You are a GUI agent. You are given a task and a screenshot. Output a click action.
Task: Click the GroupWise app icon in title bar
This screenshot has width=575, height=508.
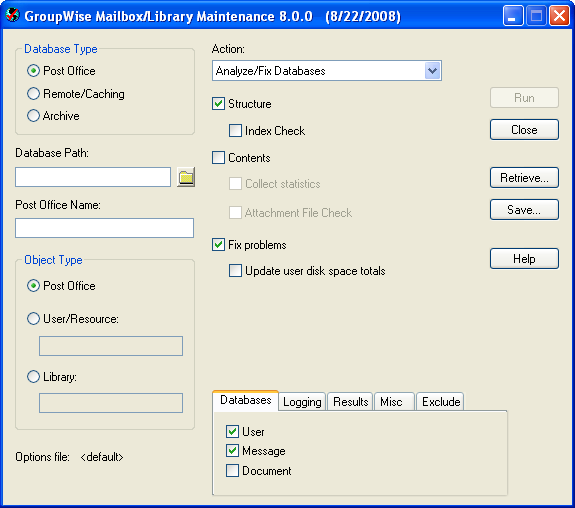coord(12,15)
